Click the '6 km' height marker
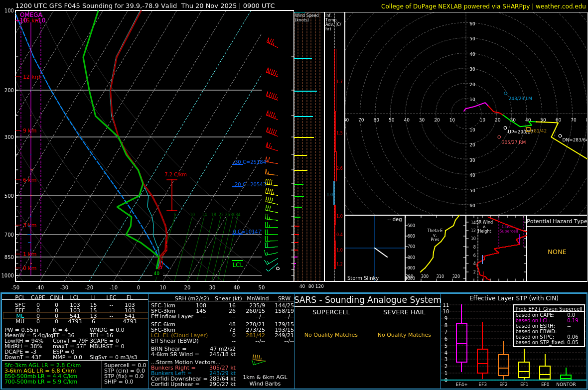The image size is (588, 390). (29, 180)
